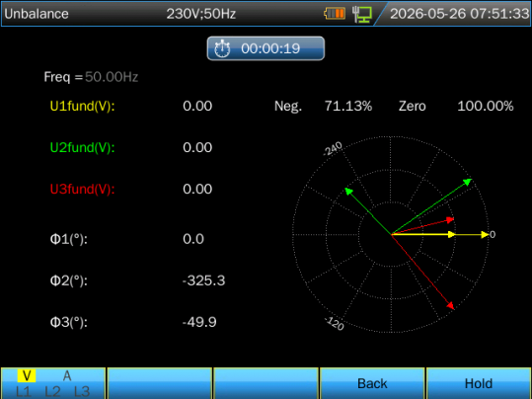Screen dimensions: 532x399
Task: Click the green U2fund(V) label
Action: click(x=83, y=148)
